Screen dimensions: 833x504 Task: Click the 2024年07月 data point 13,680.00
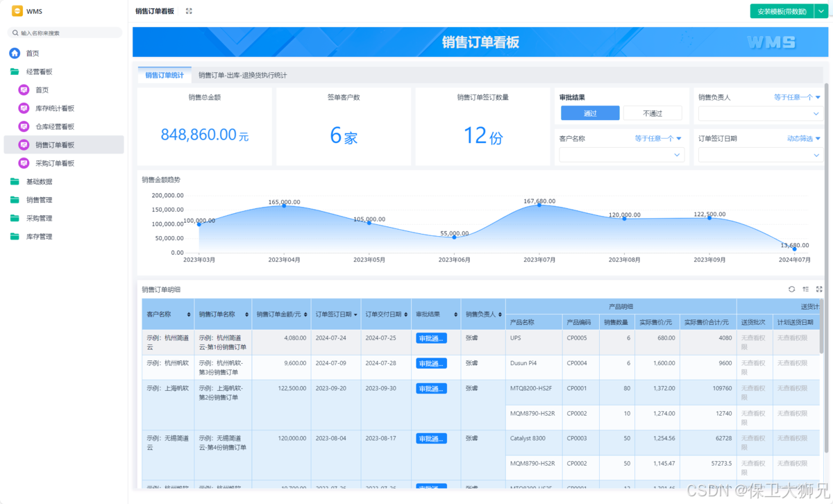point(795,249)
